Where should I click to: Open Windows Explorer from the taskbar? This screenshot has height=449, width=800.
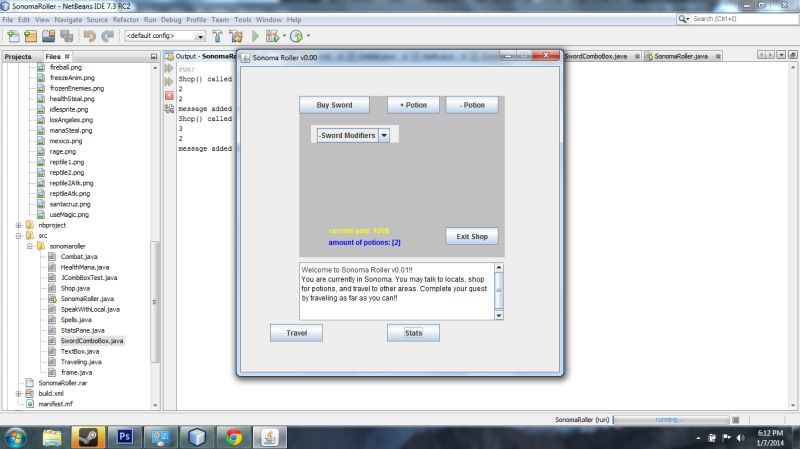[x=52, y=437]
